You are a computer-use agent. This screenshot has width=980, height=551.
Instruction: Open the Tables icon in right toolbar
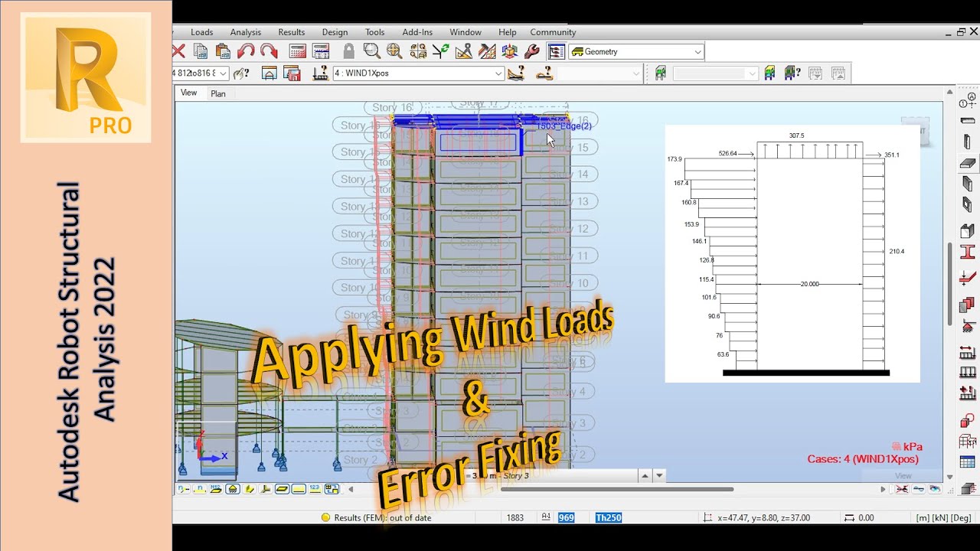click(x=968, y=462)
